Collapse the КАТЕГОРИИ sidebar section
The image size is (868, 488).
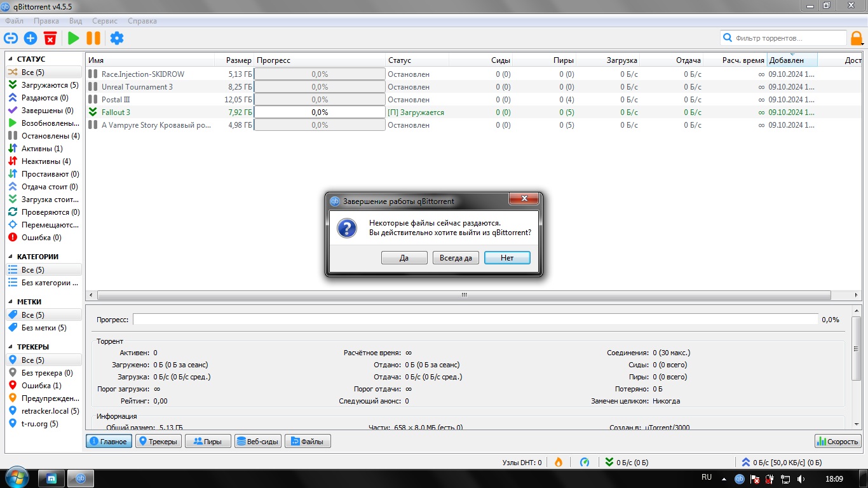[11, 257]
